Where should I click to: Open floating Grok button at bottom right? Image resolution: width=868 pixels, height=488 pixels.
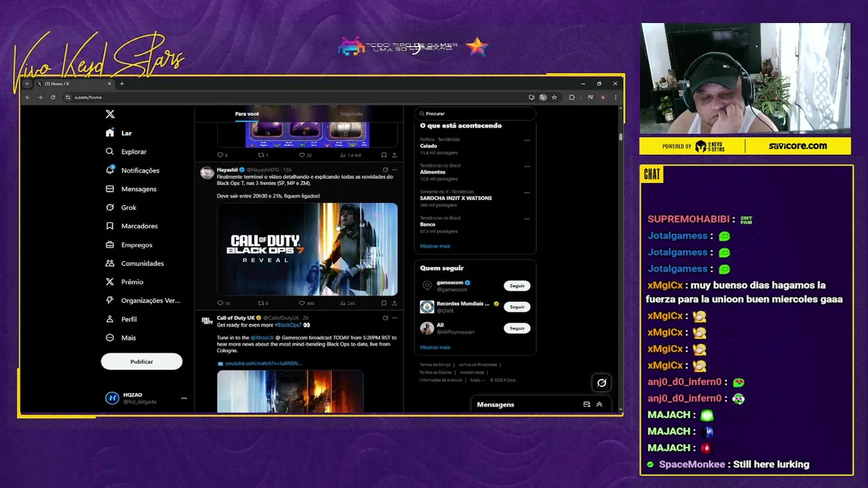coord(601,383)
